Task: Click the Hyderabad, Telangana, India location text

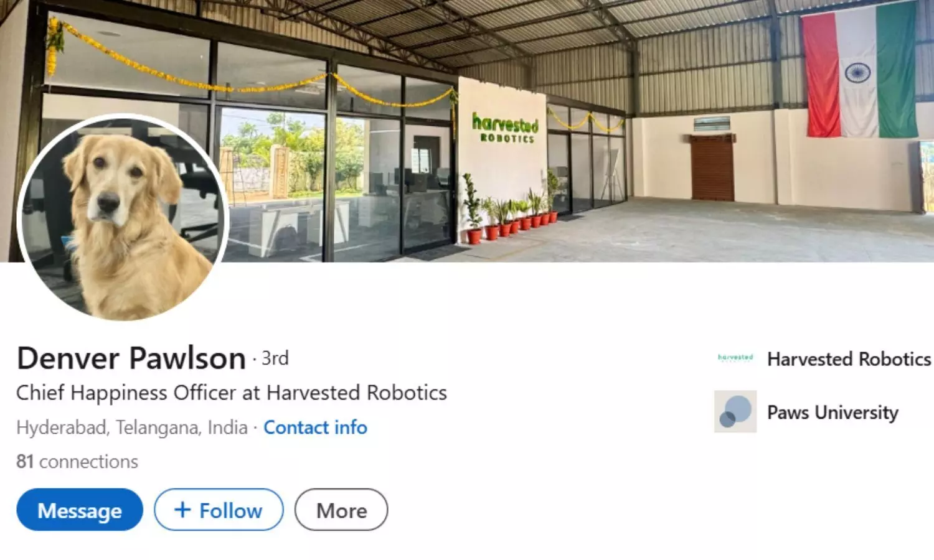Action: click(132, 427)
